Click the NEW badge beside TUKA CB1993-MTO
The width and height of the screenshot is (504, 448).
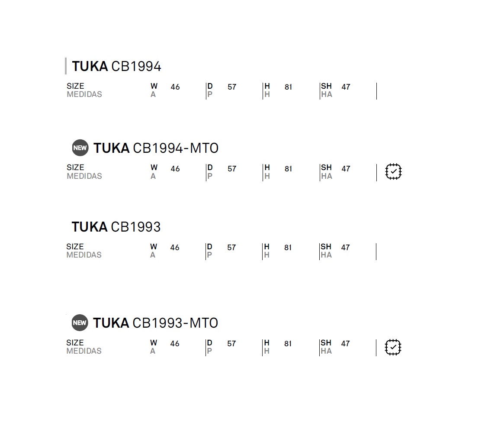pyautogui.click(x=80, y=322)
